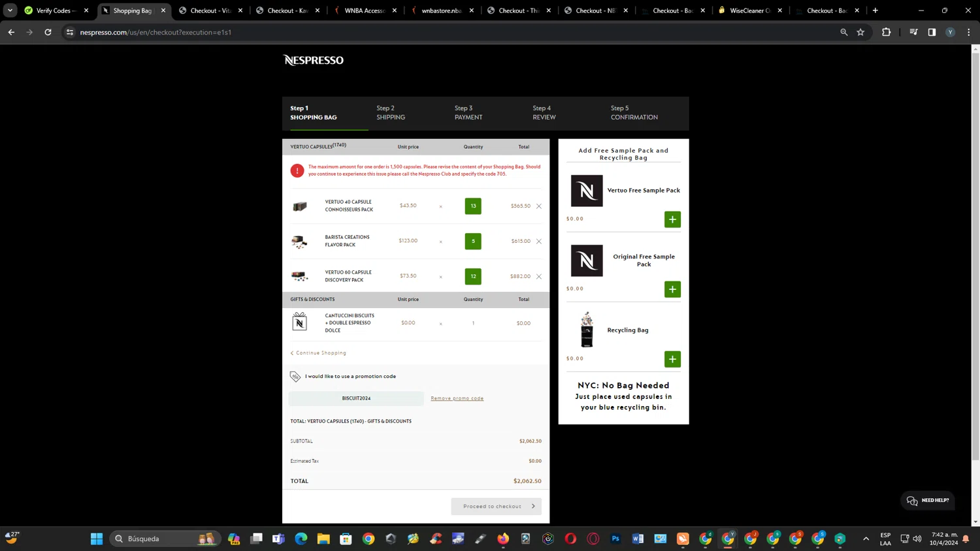Reload the page
Screen dimensions: 980x551
[x=48, y=32]
